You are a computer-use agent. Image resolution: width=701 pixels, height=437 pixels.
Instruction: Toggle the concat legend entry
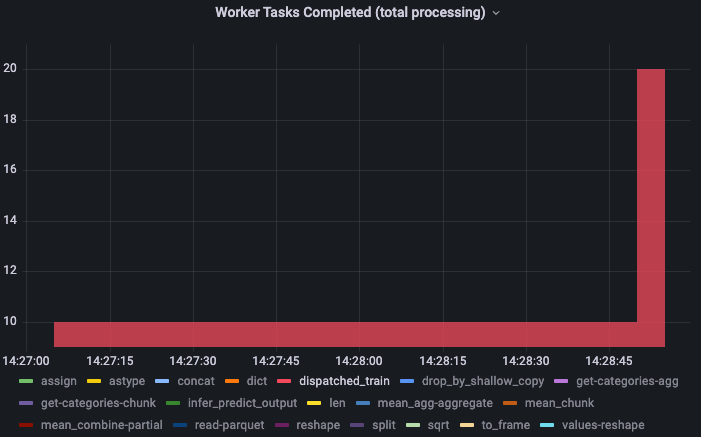(196, 381)
